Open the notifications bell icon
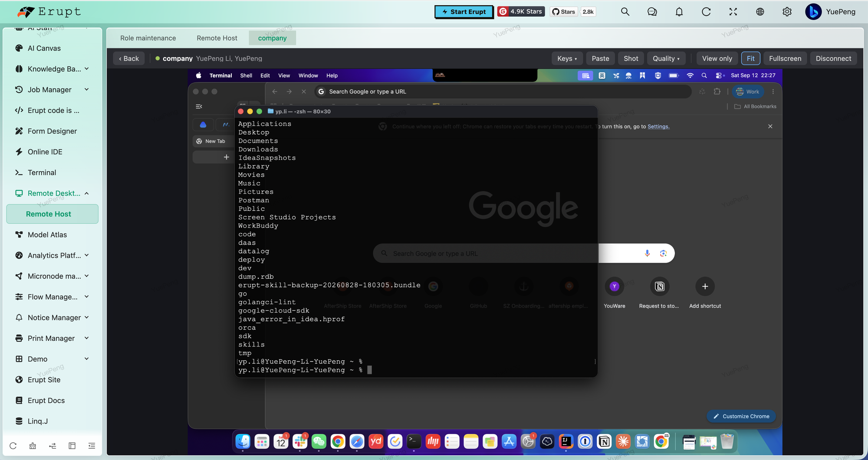Viewport: 868px width, 460px height. 679,12
